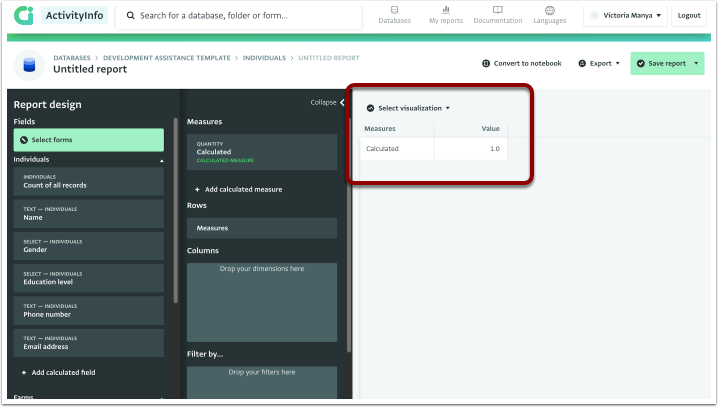
Task: Select the Phone number field
Action: (x=89, y=311)
